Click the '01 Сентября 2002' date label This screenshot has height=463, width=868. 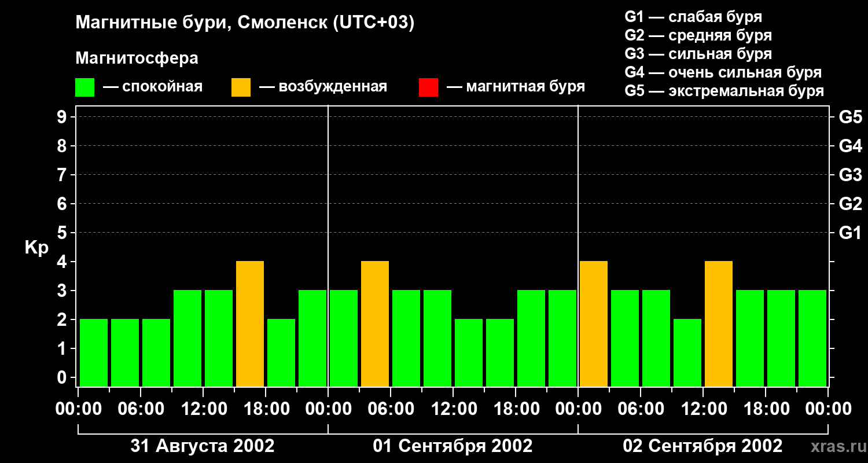point(453,446)
